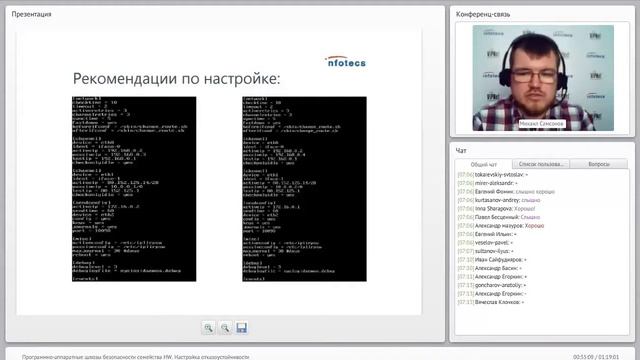Select the Конференц-связь panel title
This screenshot has width=640, height=360.
483,14
